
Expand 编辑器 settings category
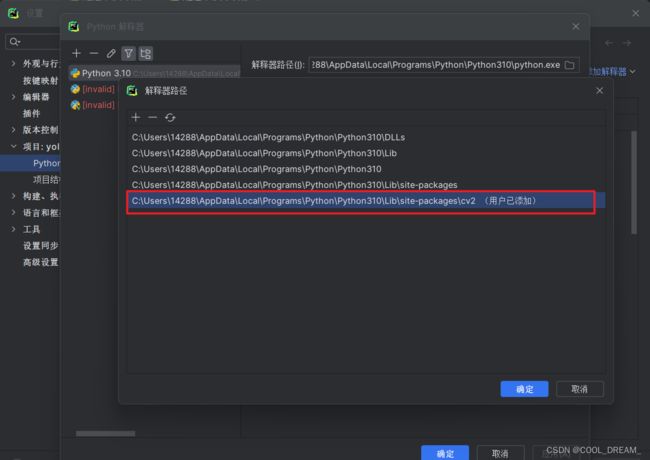pos(13,97)
